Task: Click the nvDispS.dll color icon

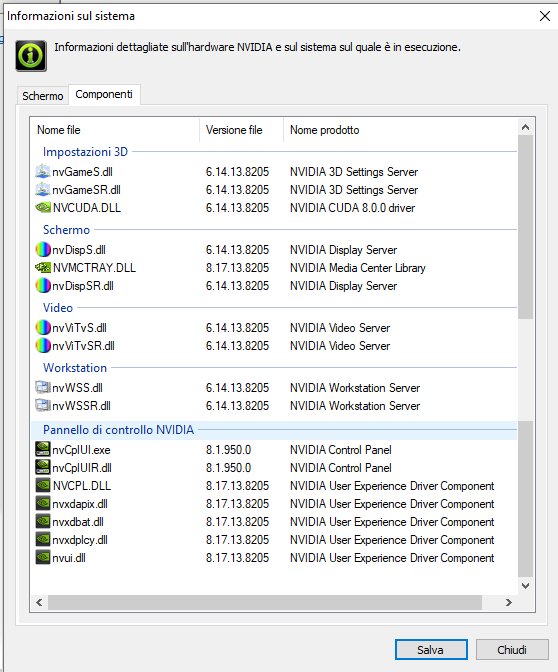Action: tap(42, 249)
